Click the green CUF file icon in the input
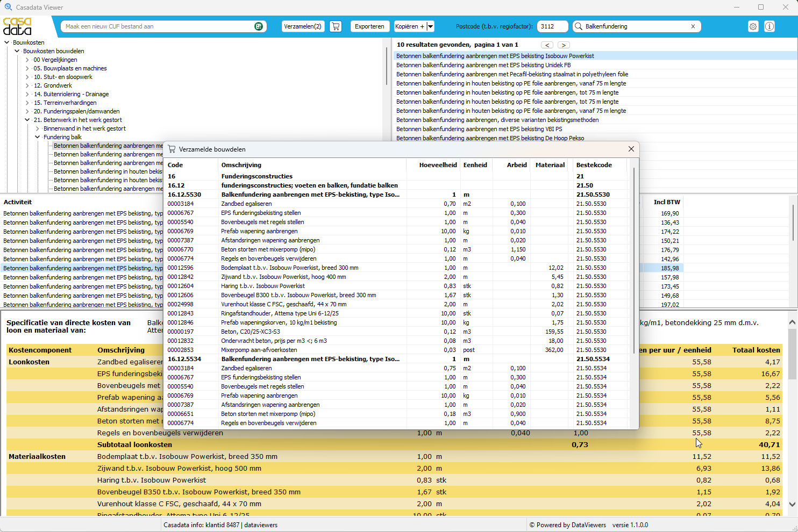 (259, 26)
